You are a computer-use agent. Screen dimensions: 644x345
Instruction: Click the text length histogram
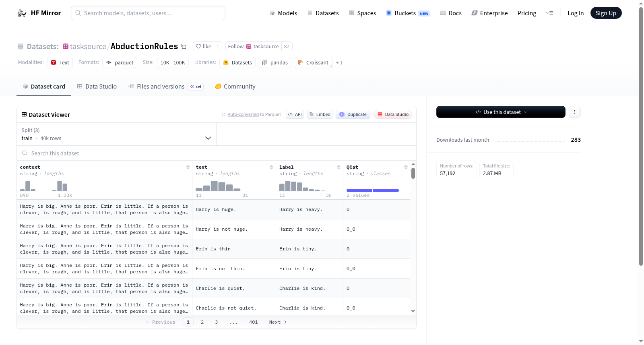(222, 186)
